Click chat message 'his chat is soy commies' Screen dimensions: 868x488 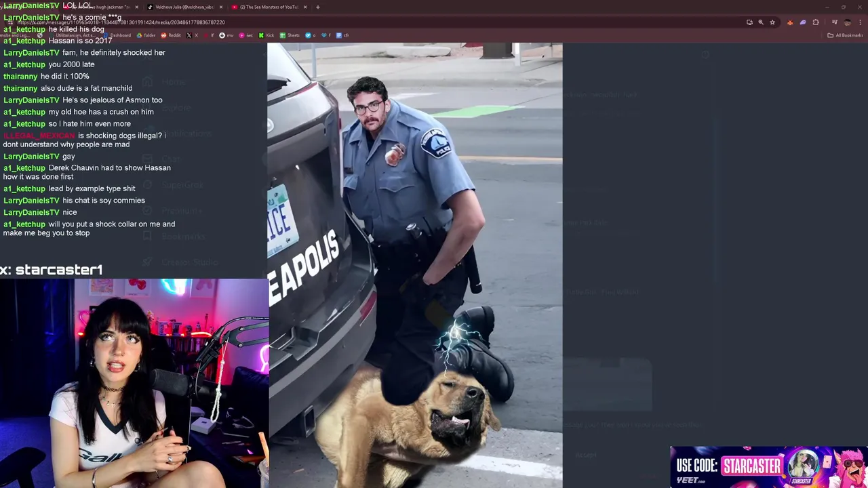[x=104, y=201]
